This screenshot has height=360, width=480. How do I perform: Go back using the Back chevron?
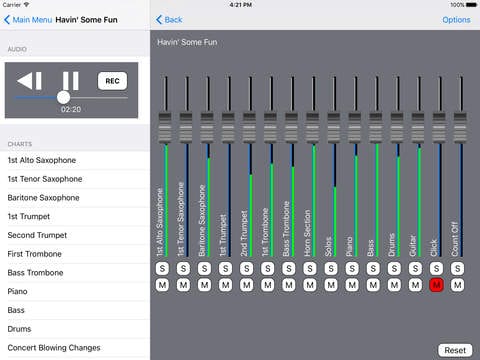(169, 20)
